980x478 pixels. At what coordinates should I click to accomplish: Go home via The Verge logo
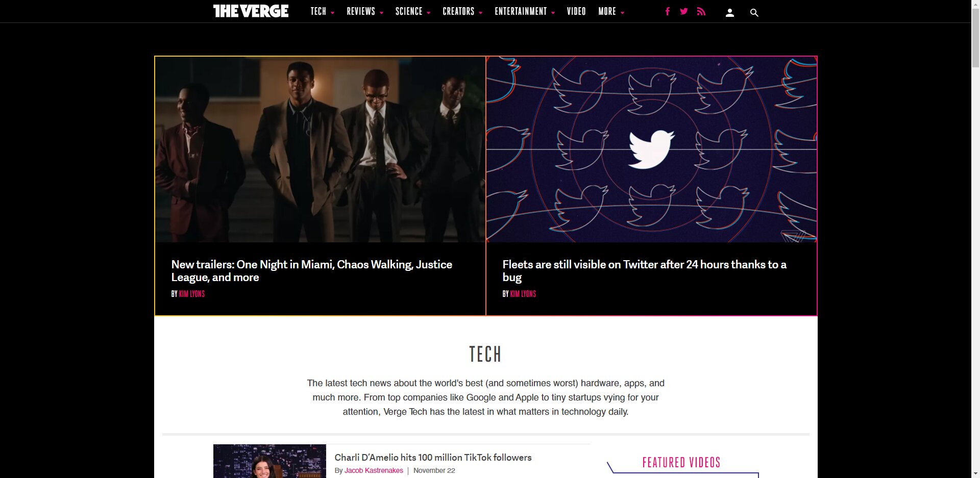pyautogui.click(x=251, y=11)
